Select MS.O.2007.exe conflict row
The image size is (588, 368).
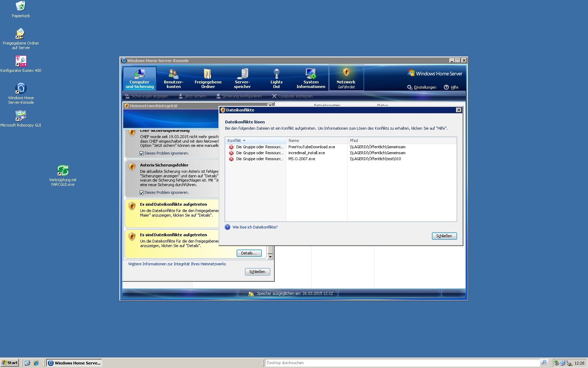[x=341, y=159]
